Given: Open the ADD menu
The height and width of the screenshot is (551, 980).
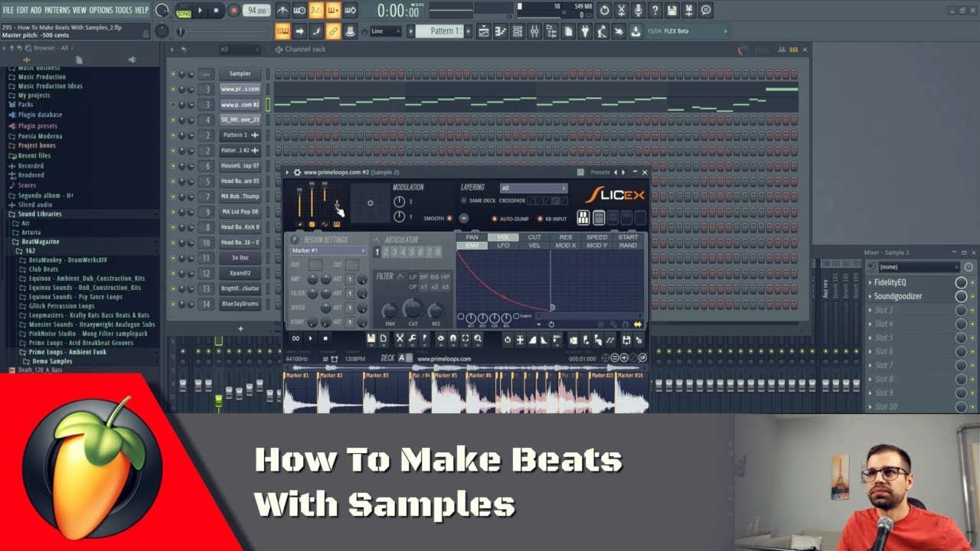Looking at the screenshot, I should (x=36, y=10).
